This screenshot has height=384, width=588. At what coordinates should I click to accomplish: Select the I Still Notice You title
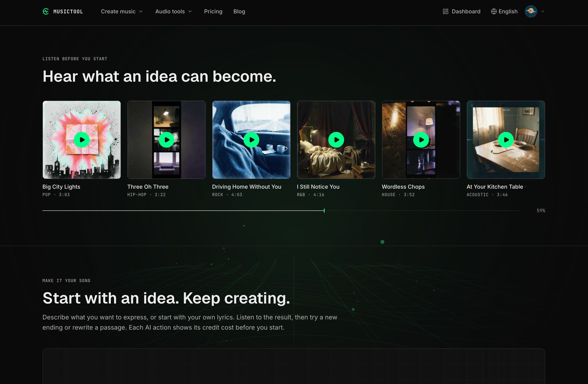click(x=318, y=187)
